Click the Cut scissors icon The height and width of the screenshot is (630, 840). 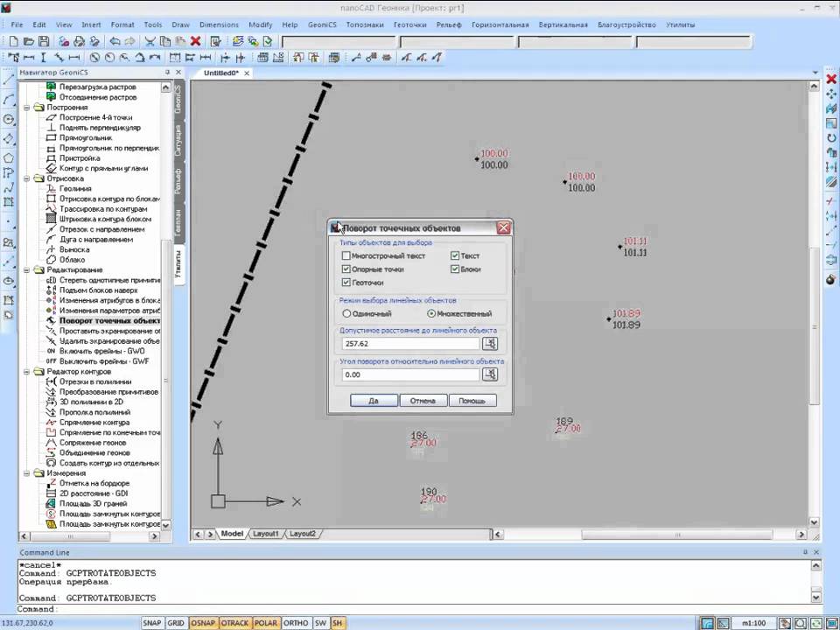click(150, 41)
